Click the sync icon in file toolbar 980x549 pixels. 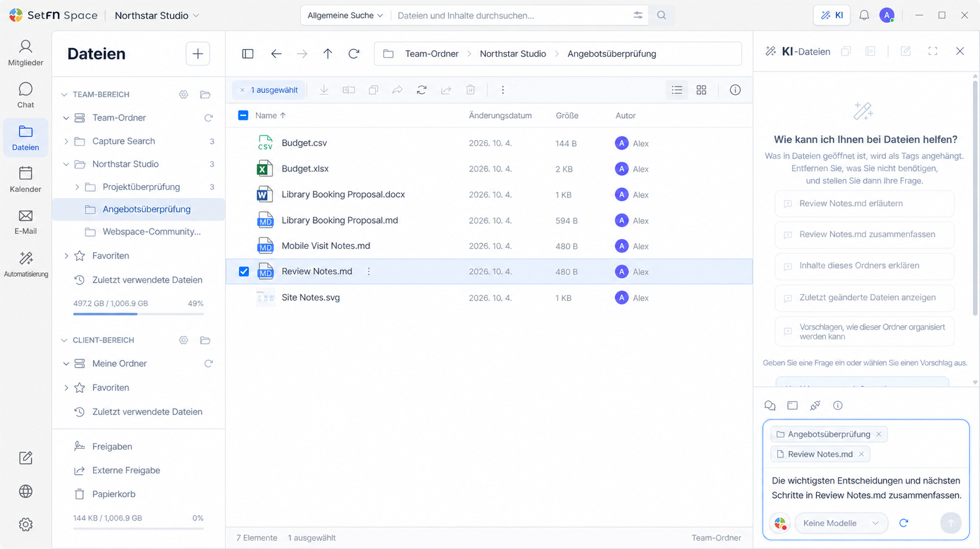tap(422, 90)
